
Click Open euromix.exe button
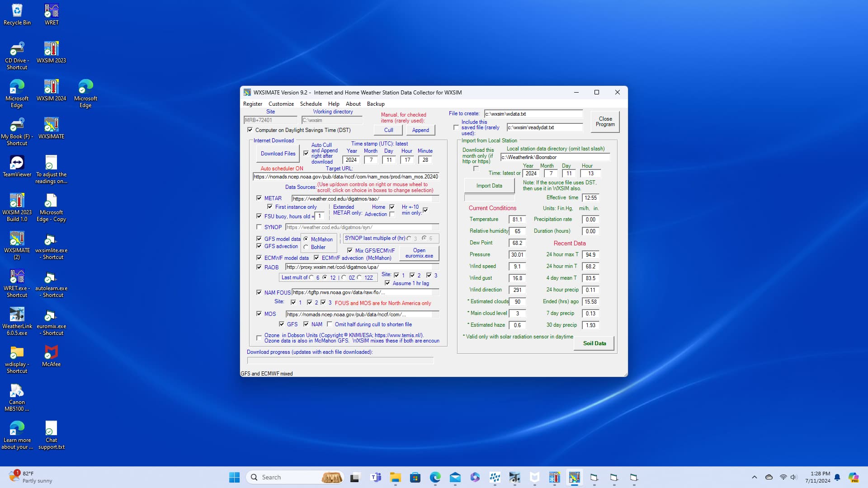tap(419, 253)
